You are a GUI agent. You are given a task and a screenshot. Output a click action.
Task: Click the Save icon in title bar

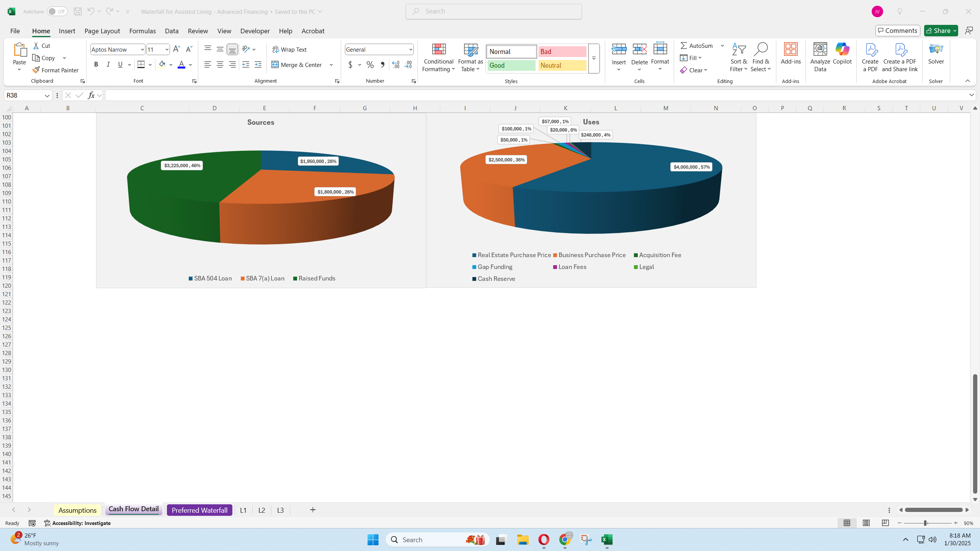[x=78, y=11]
